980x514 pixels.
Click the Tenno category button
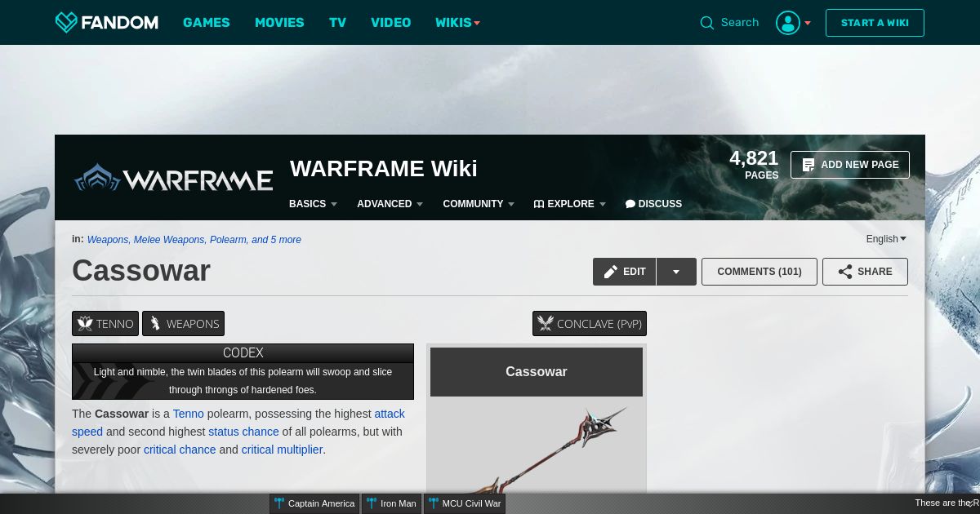[105, 324]
